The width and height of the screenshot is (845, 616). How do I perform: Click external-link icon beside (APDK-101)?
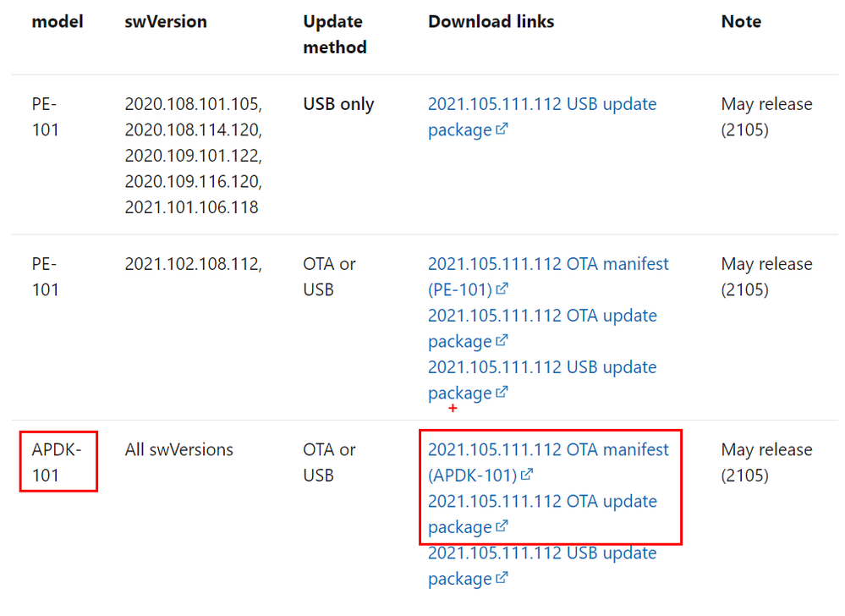pyautogui.click(x=527, y=474)
